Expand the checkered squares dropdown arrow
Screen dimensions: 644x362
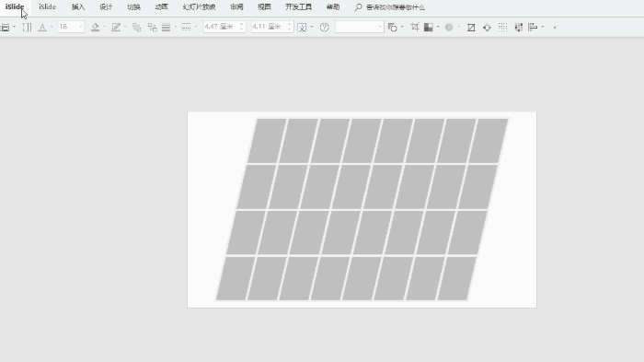pyautogui.click(x=438, y=27)
